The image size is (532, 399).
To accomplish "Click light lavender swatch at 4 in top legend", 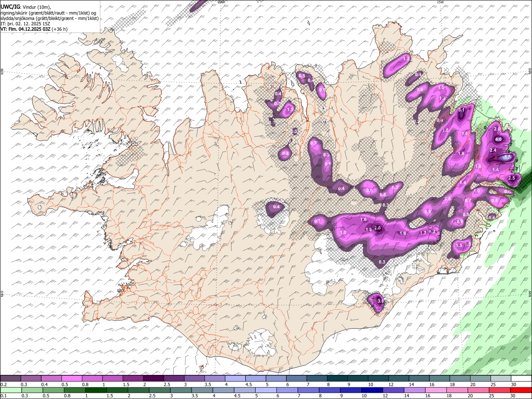I will pyautogui.click(x=235, y=378).
